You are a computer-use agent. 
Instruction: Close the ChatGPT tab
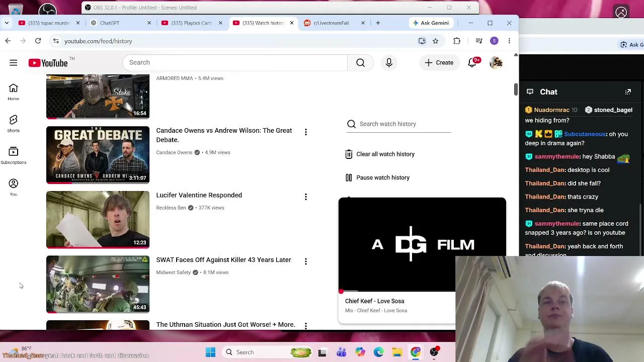click(x=149, y=23)
